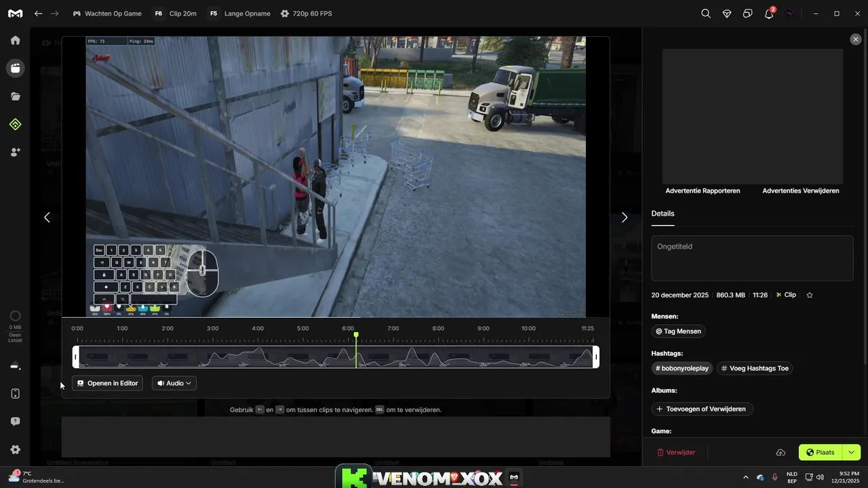The image size is (868, 488).
Task: Click the F5 Lange Opname button
Action: pos(239,14)
